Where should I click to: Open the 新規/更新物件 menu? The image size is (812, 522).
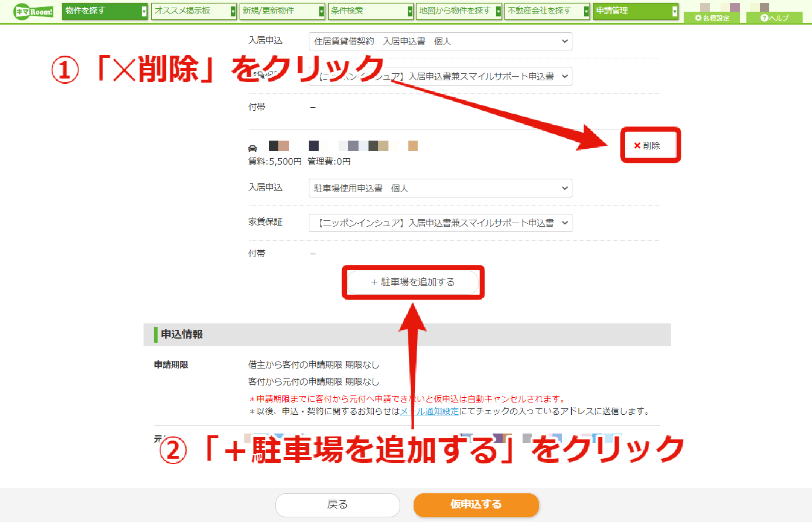pyautogui.click(x=282, y=11)
